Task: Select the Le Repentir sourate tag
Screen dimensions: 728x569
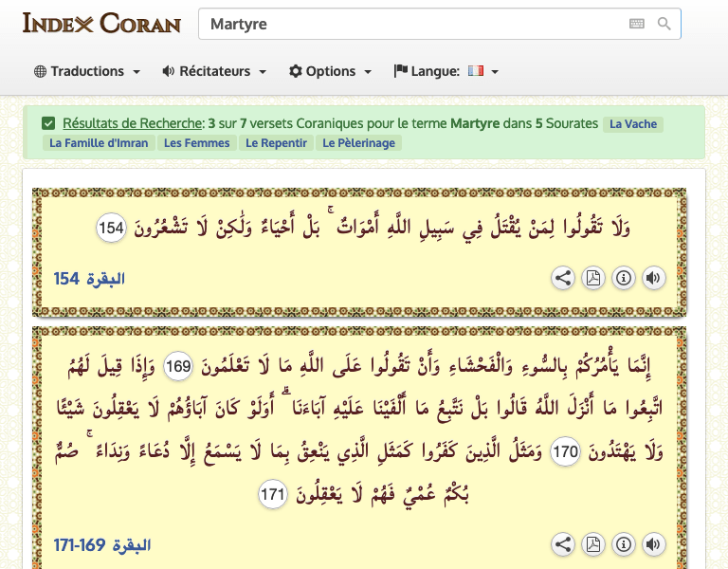Action: point(276,143)
